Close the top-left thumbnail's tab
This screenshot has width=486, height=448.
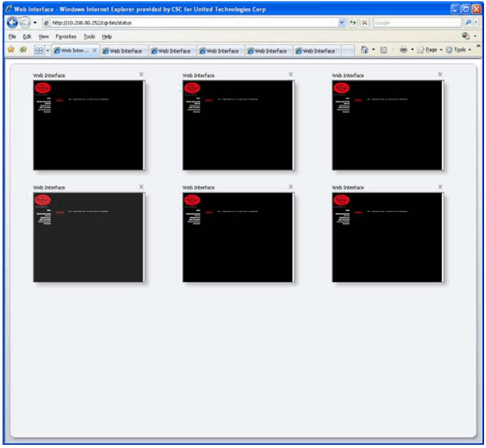pos(141,74)
